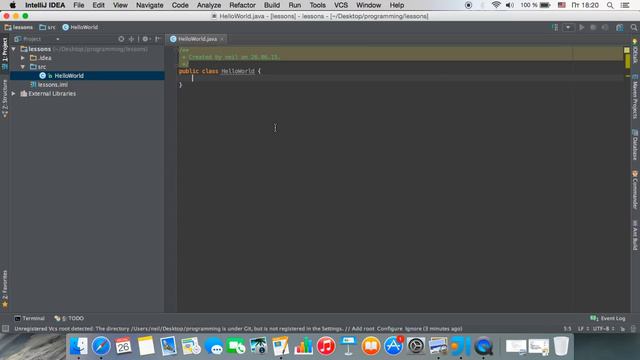Click the Unregistered Vcs root status message
The width and height of the screenshot is (640, 360).
coord(238,329)
